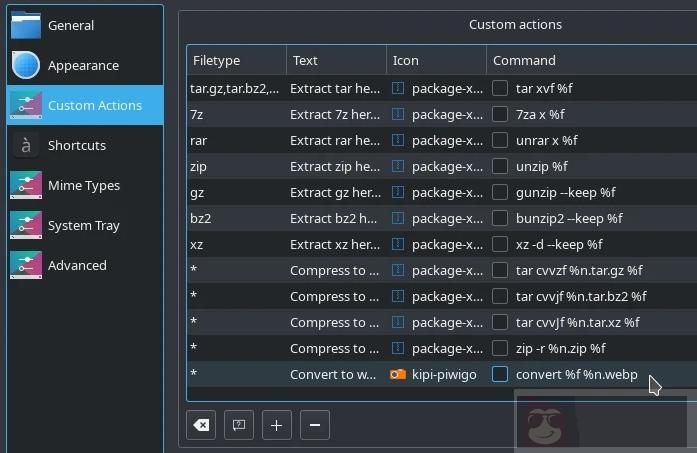Image resolution: width=697 pixels, height=453 pixels.
Task: Toggle checkbox for xz -d --keep
Action: 500,244
